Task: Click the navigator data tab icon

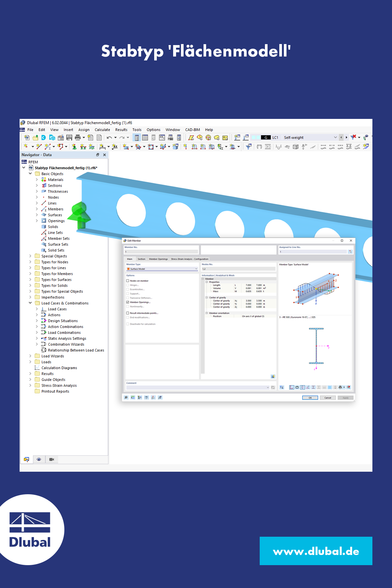Action: click(26, 459)
